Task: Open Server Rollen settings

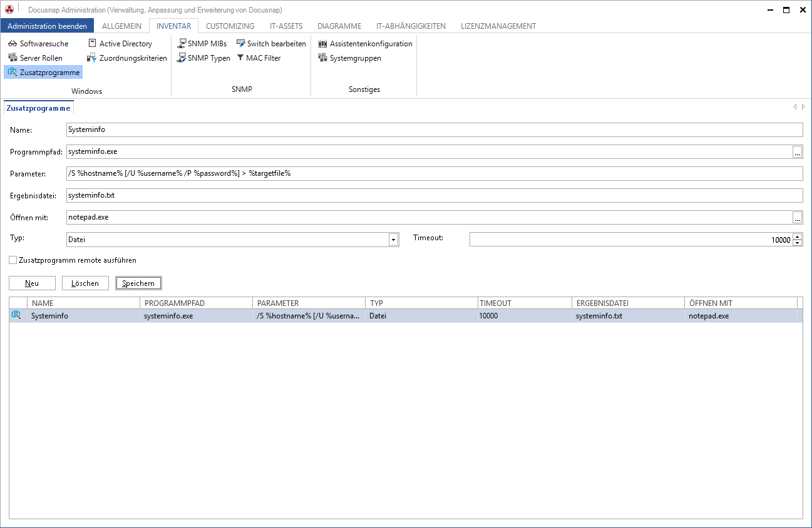Action: point(35,58)
